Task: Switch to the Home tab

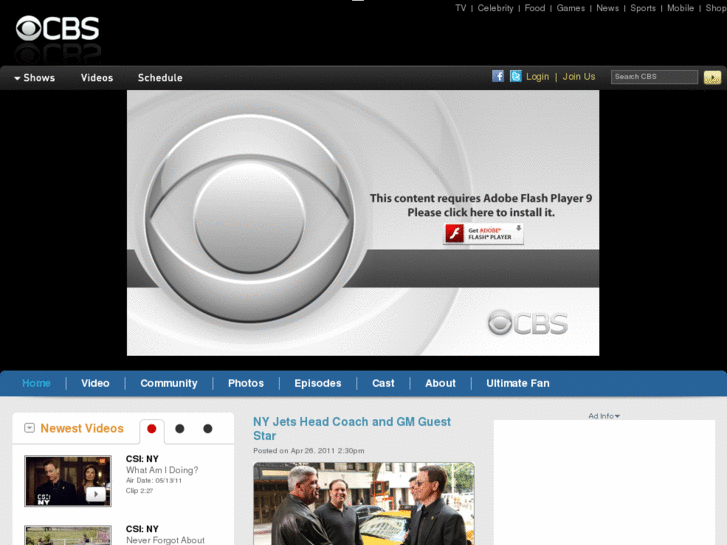Action: (x=36, y=383)
